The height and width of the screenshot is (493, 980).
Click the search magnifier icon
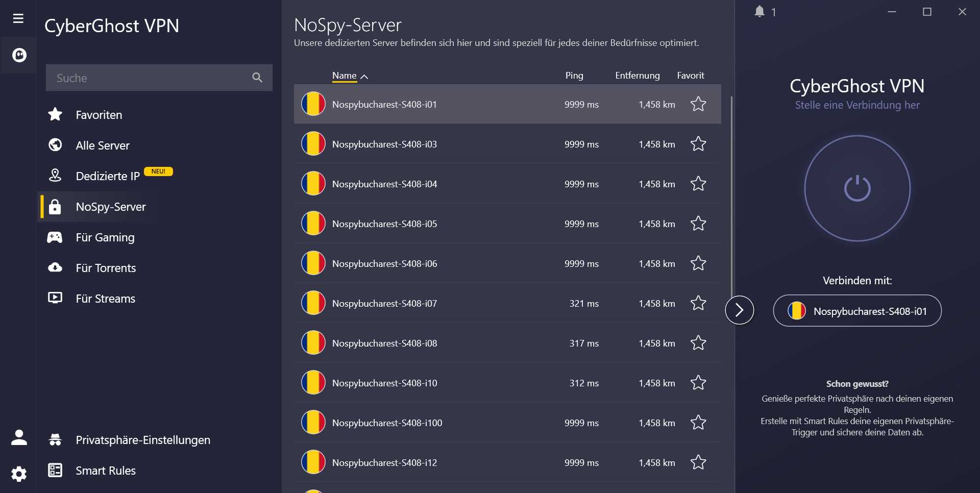[x=257, y=78]
